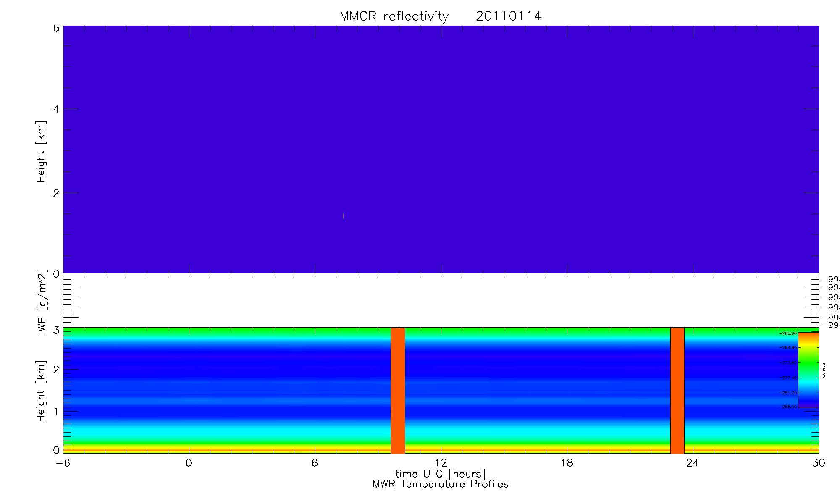This screenshot has width=840, height=504.
Task: Click the x-axis tick label 30
Action: pyautogui.click(x=819, y=463)
